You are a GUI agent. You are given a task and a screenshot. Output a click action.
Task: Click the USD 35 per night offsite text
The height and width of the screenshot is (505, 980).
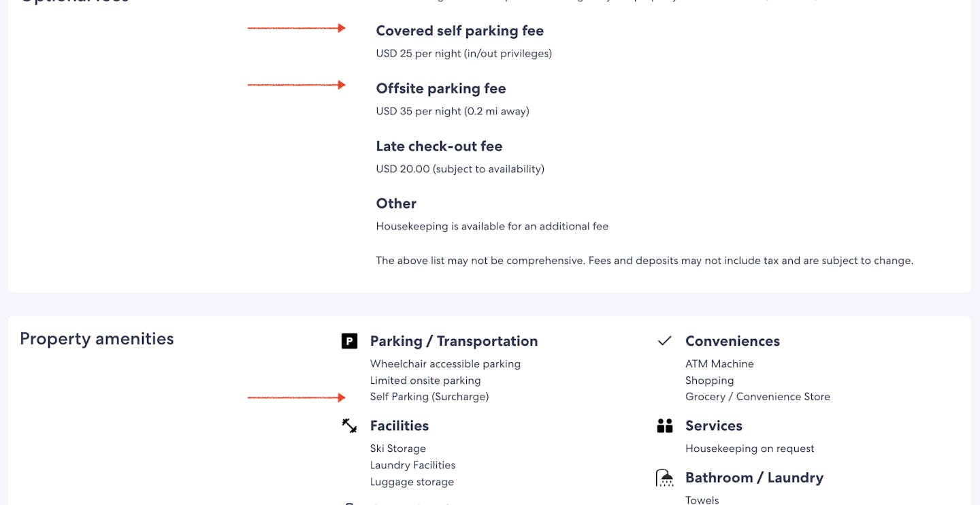point(452,111)
